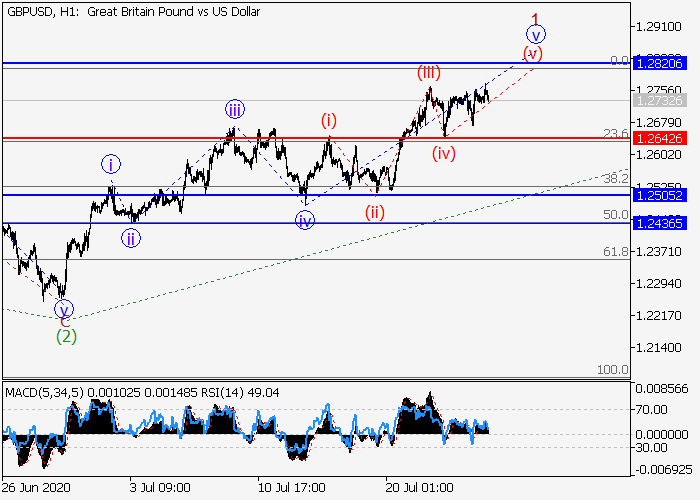700x500 pixels.
Task: Select the red (v) projected wave label
Action: (533, 52)
